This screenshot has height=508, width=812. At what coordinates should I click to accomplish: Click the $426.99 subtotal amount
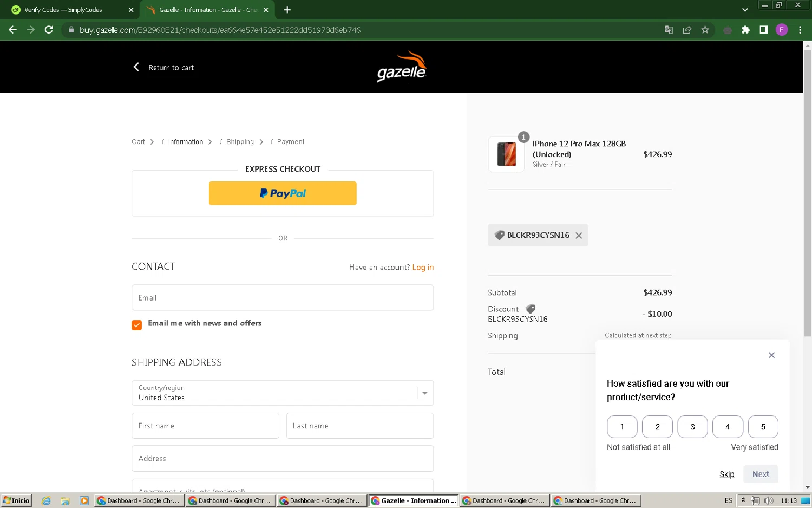tap(657, 292)
